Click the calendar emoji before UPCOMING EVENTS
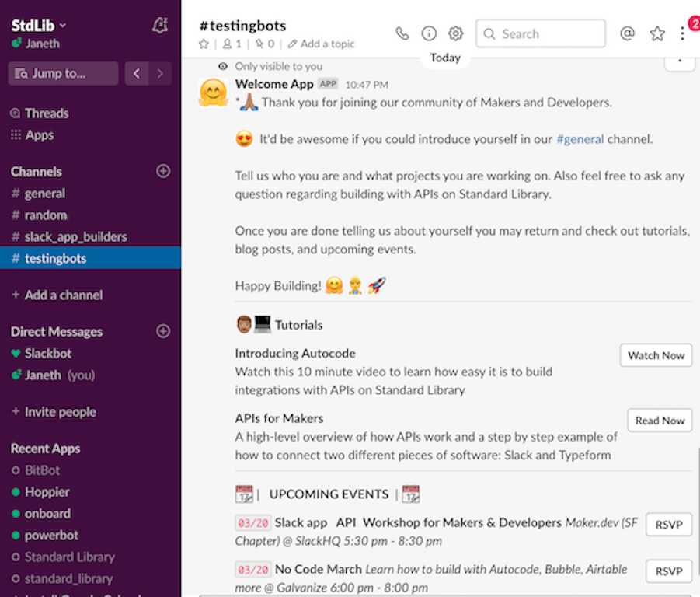The height and width of the screenshot is (597, 700). pyautogui.click(x=244, y=494)
